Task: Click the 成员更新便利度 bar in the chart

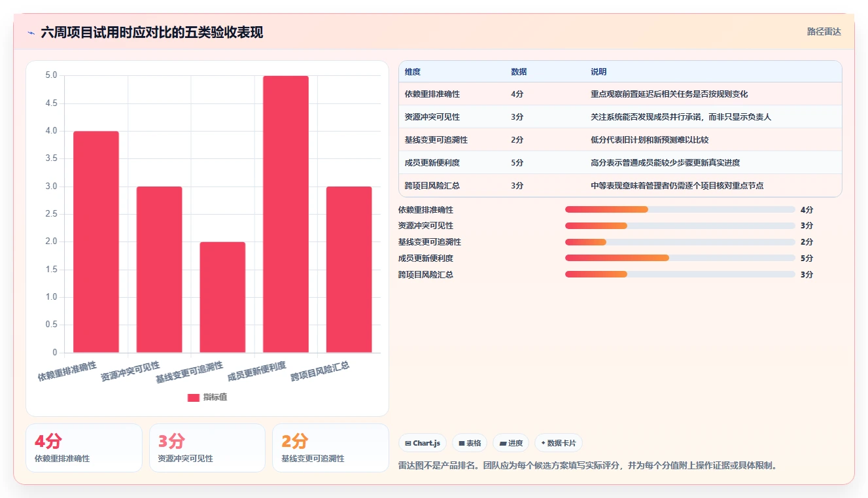Action: pyautogui.click(x=286, y=214)
